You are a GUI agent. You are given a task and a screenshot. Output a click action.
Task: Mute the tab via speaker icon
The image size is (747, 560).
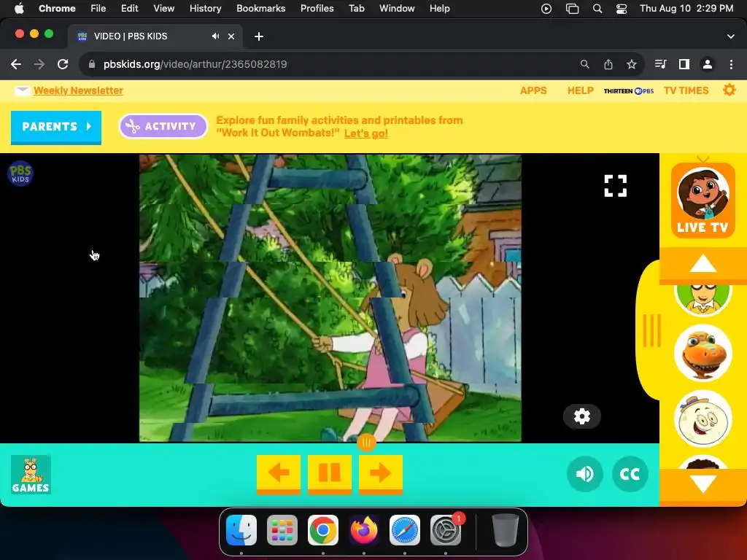215,36
